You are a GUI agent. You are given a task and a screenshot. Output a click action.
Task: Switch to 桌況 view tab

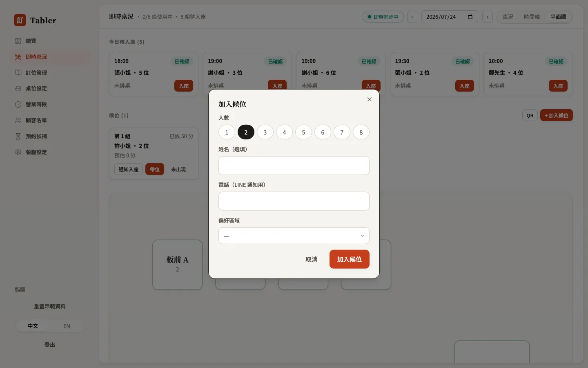coord(508,17)
